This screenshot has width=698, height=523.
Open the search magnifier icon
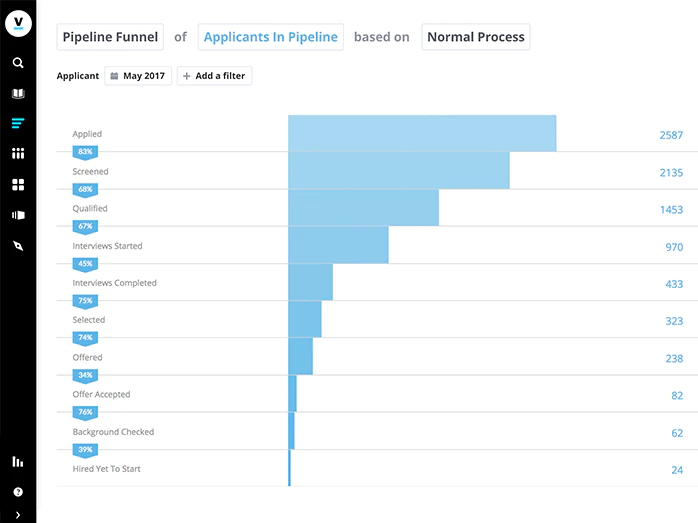pos(18,63)
